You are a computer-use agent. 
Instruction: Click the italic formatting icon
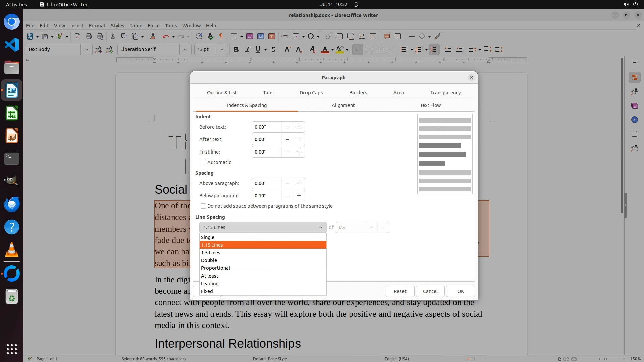coord(247,49)
